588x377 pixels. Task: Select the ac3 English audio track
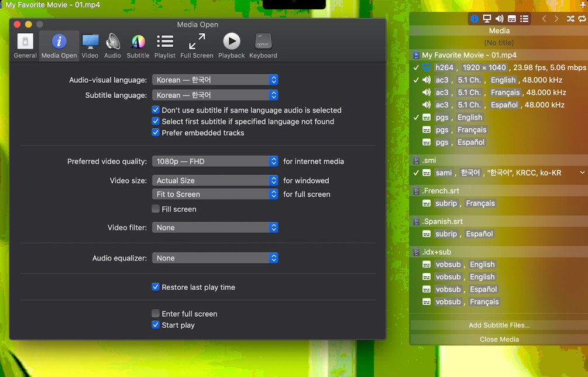point(498,80)
